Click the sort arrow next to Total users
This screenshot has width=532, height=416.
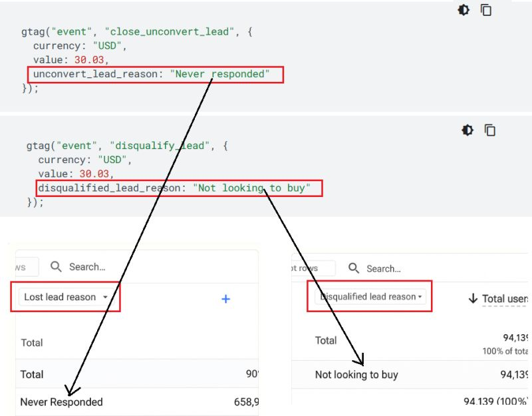(473, 298)
